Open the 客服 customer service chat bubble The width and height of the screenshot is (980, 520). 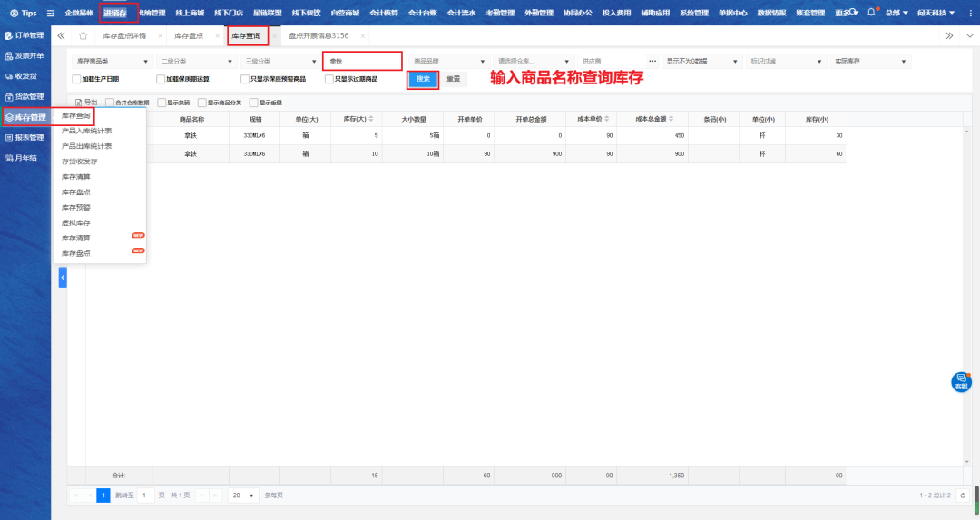(x=961, y=382)
